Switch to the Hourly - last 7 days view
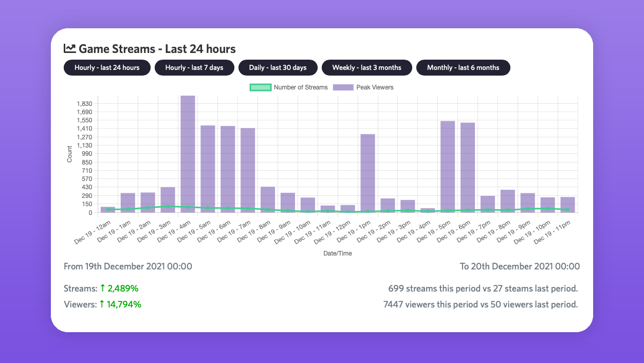The height and width of the screenshot is (363, 644). pyautogui.click(x=194, y=67)
